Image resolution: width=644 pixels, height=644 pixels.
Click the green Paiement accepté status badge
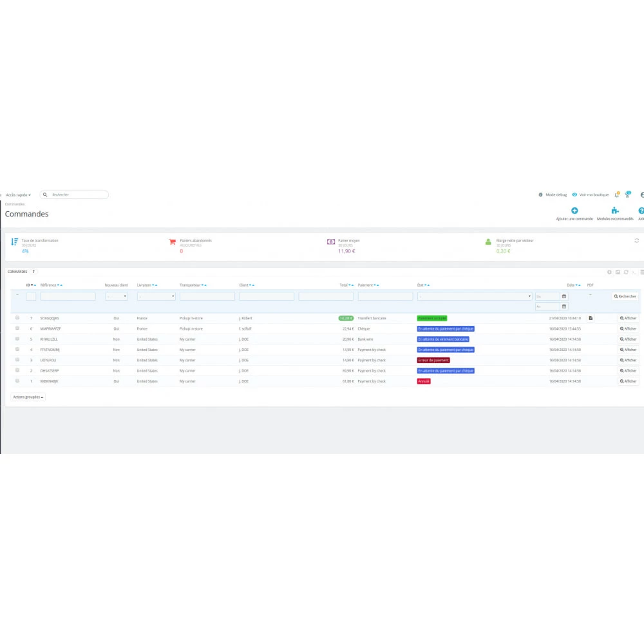point(431,318)
